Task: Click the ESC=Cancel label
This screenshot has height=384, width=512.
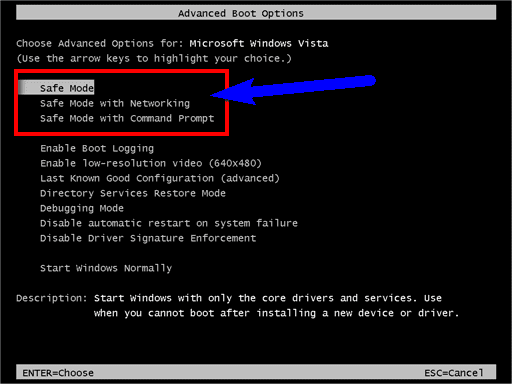Action: (454, 373)
